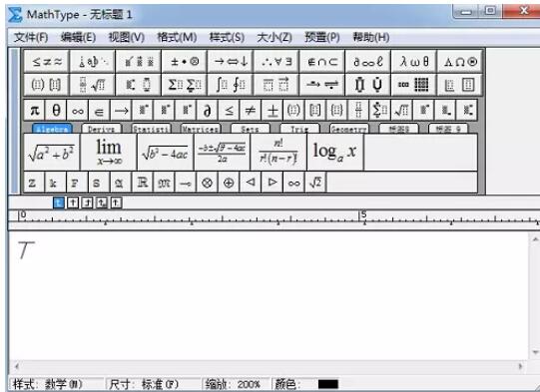Switch to the Statistics tab
This screenshot has height=392, width=540.
click(x=151, y=129)
